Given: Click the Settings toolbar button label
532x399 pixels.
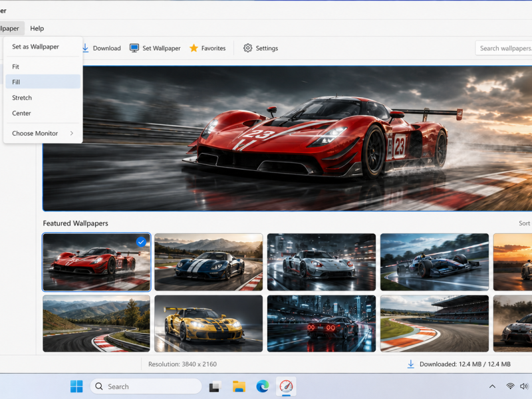Looking at the screenshot, I should (267, 48).
